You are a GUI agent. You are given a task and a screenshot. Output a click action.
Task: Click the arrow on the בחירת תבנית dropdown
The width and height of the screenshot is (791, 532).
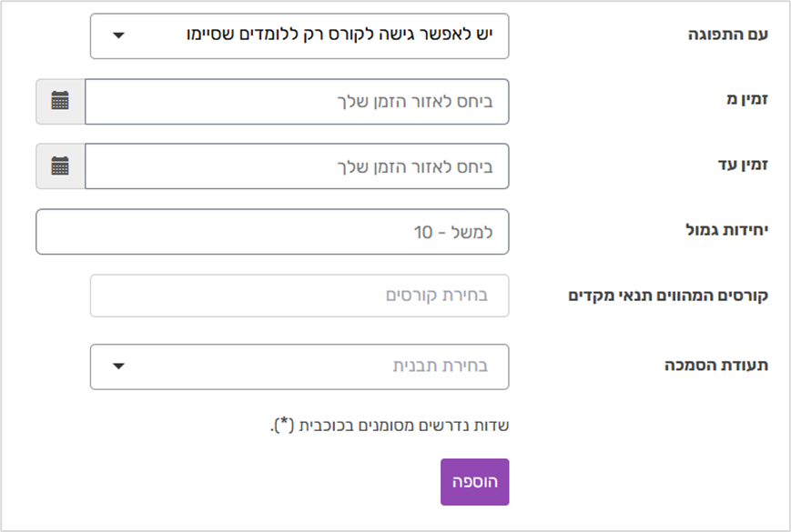point(118,366)
